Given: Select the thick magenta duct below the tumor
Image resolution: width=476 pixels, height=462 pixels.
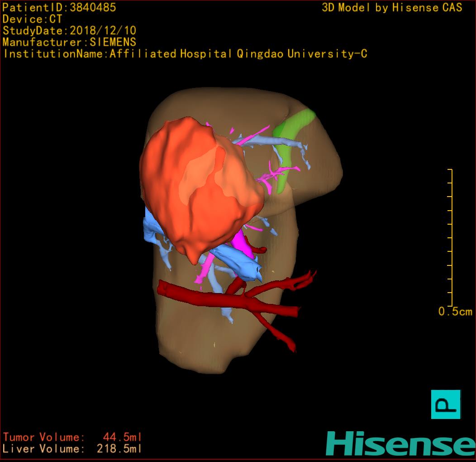Looking at the screenshot, I should [243, 243].
